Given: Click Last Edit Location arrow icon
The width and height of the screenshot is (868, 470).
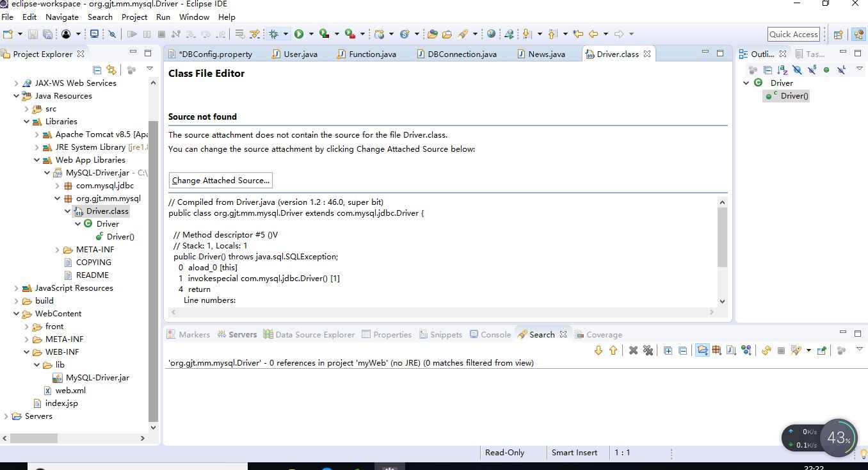Looking at the screenshot, I should click(x=578, y=34).
